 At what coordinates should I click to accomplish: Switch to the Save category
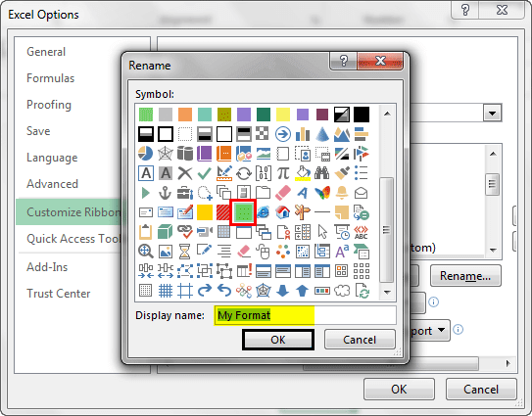(x=38, y=131)
